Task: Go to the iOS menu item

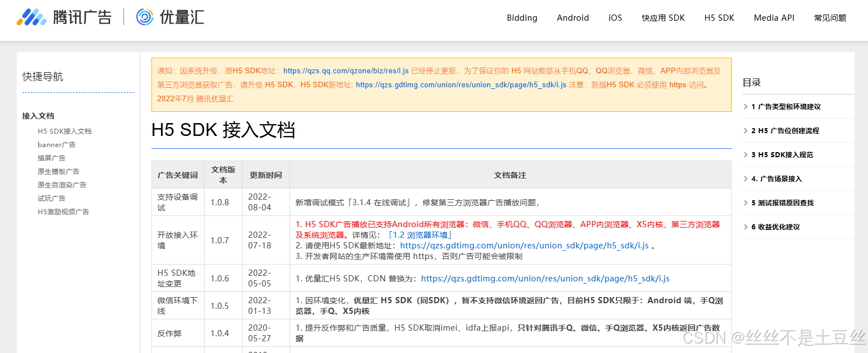Action: pyautogui.click(x=615, y=18)
